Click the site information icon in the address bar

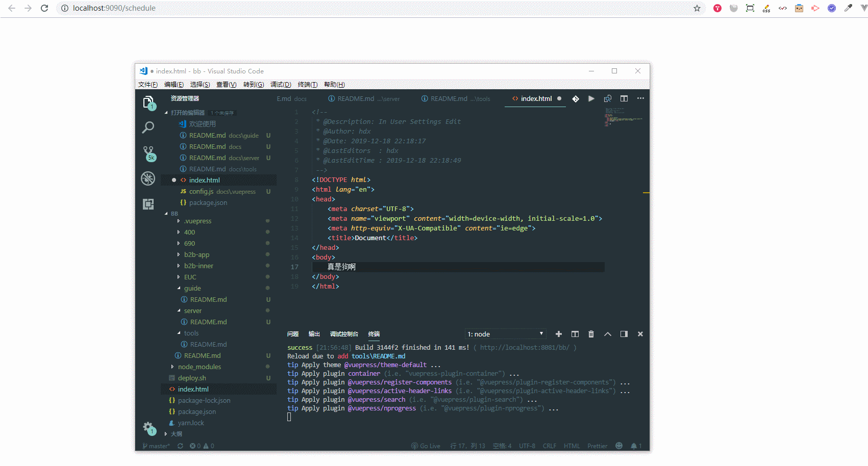(x=65, y=8)
